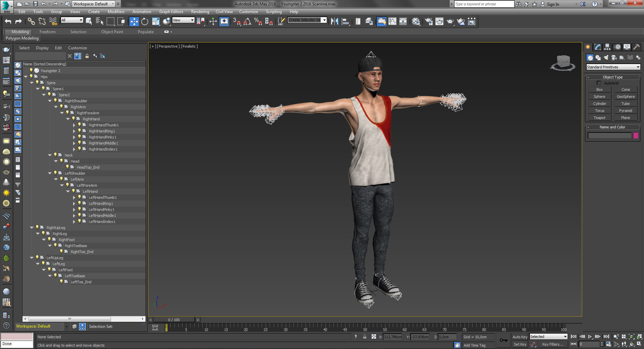Toggle visibility bulb of Hips
The image size is (644, 349).
tap(31, 76)
